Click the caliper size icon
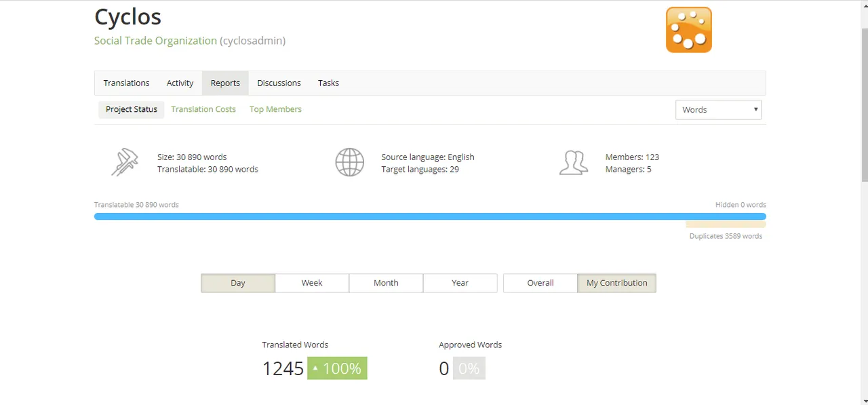868x405 pixels. click(x=125, y=163)
